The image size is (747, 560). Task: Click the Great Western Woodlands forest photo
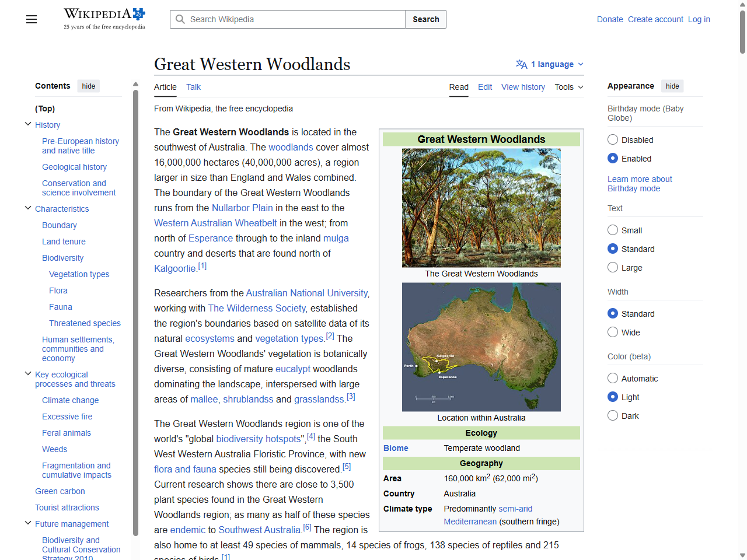click(481, 208)
